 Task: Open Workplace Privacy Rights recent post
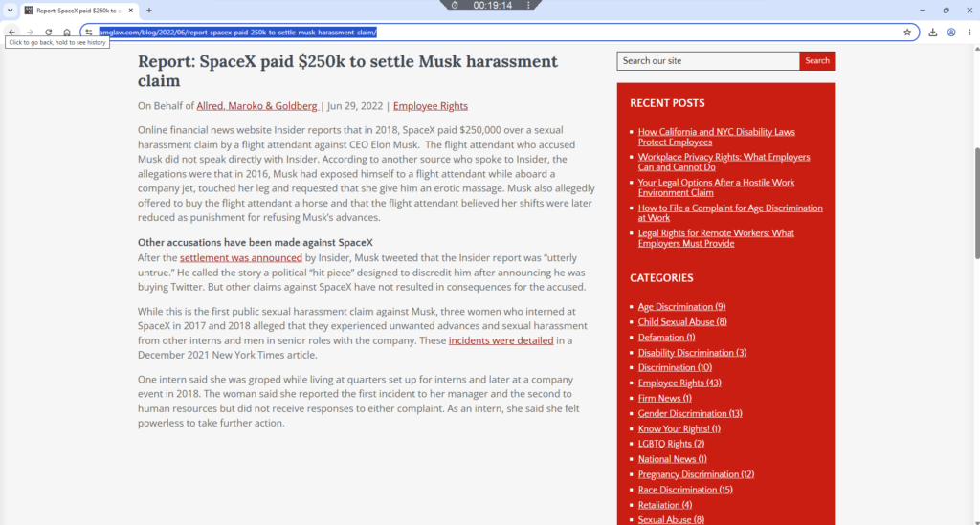pos(724,162)
